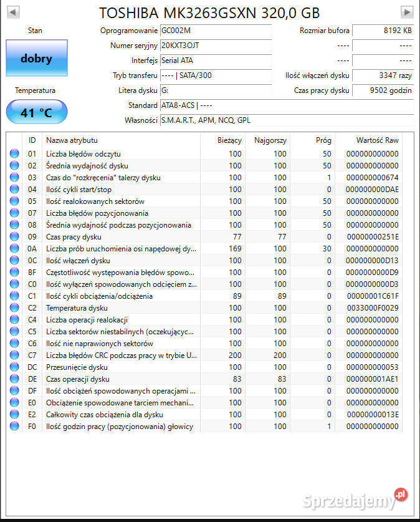Screen dimensions: 420x522
Task: Click raw value 000000000DAE
Action: pos(372,190)
